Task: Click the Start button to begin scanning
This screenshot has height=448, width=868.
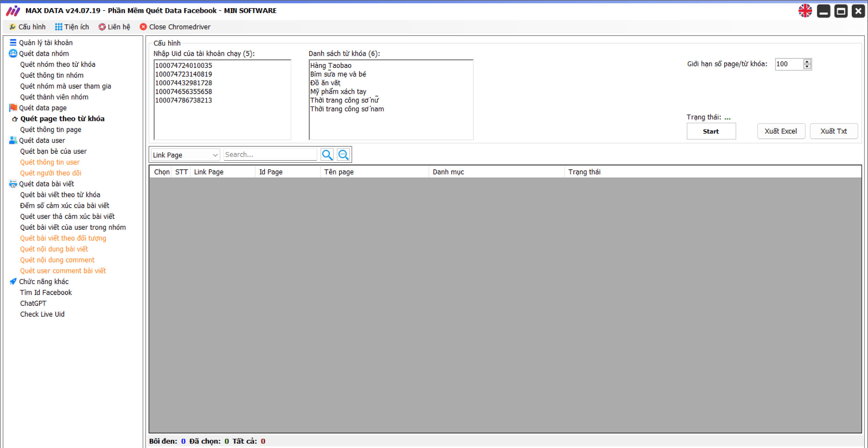Action: coord(710,131)
